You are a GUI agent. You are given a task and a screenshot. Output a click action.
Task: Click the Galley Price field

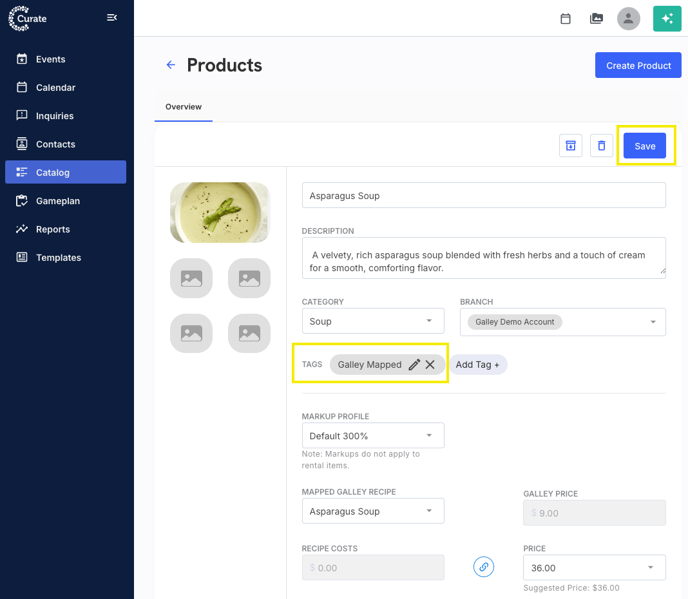click(594, 513)
